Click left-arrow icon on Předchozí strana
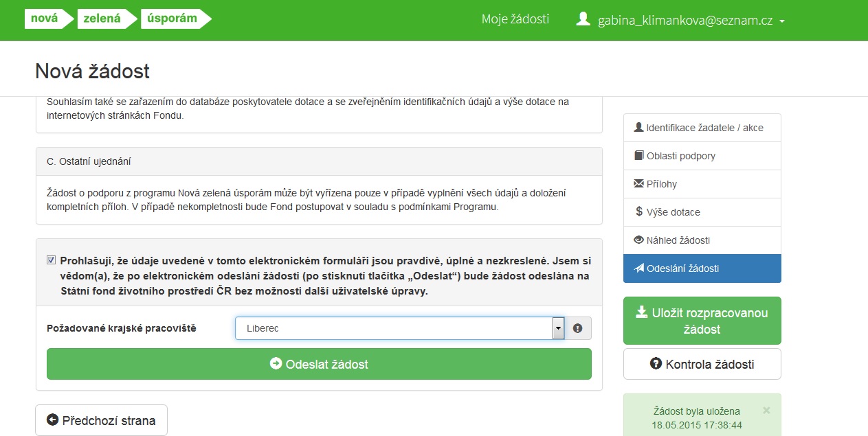 (x=52, y=420)
